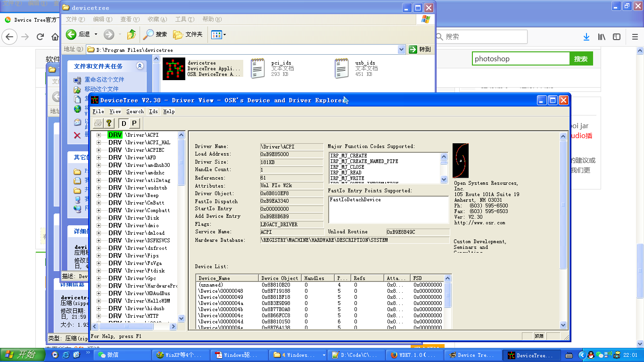Expand the \Driver\amdhub30 tree node
The width and height of the screenshot is (644, 362).
pyautogui.click(x=99, y=165)
